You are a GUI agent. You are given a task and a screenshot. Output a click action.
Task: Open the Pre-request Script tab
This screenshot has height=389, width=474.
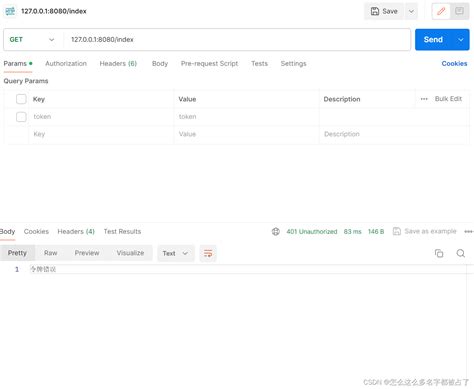point(209,64)
